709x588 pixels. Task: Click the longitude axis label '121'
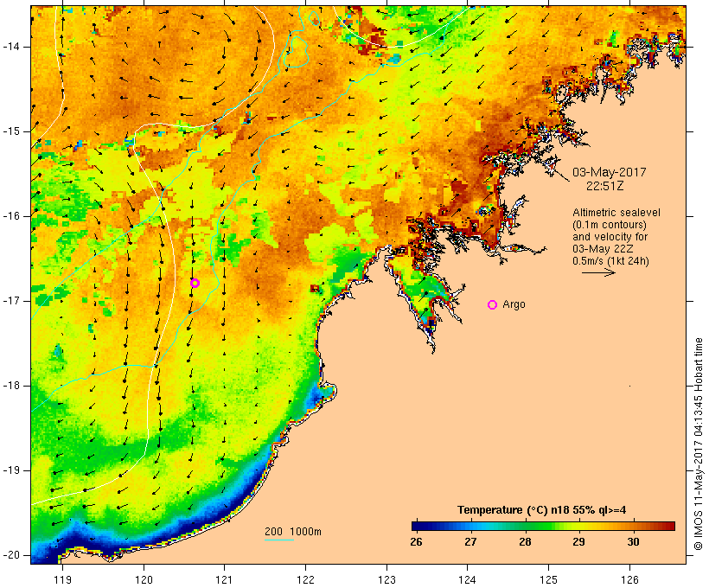pos(224,579)
